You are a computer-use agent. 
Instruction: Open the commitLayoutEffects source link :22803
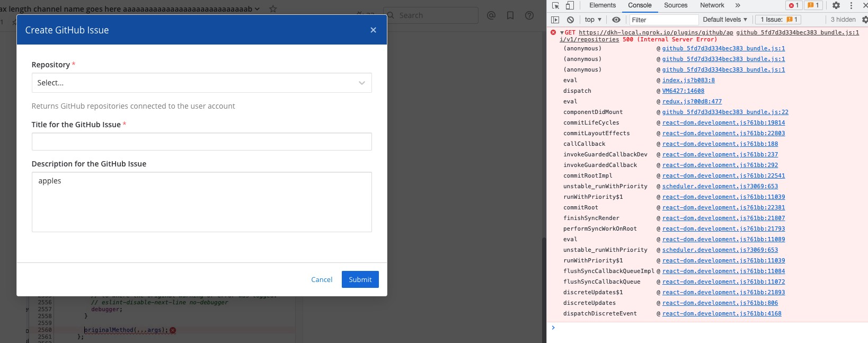pos(723,133)
